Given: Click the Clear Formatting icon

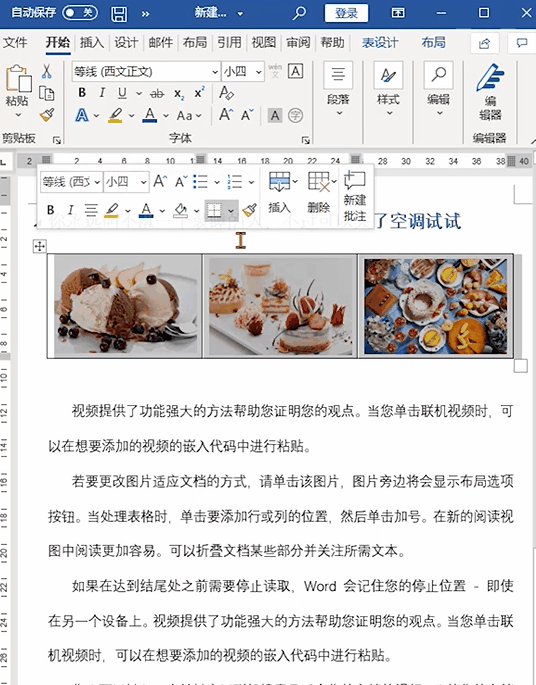Looking at the screenshot, I should 226,93.
